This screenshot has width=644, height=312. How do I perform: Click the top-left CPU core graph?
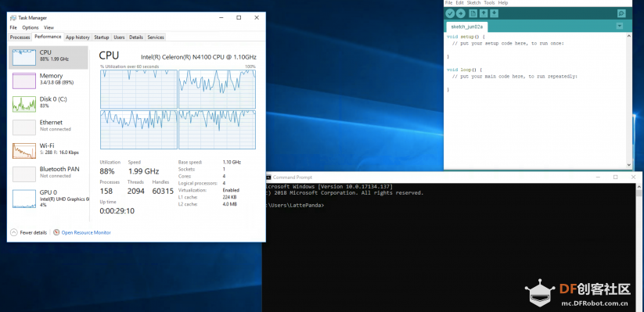click(x=139, y=89)
